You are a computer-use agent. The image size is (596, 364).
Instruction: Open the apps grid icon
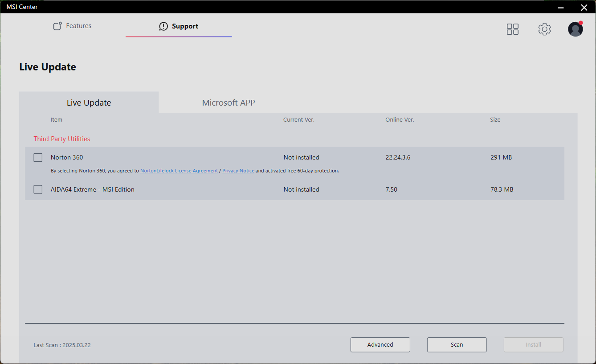(x=513, y=29)
